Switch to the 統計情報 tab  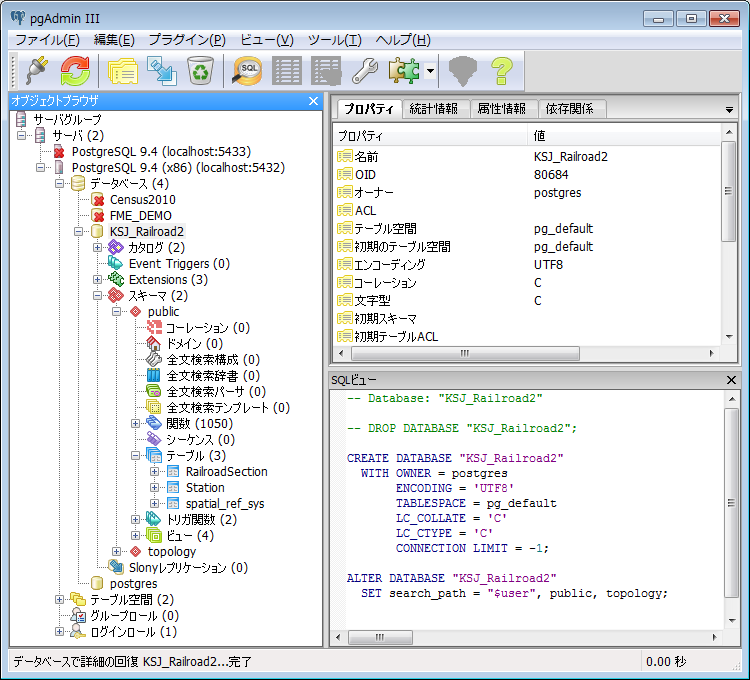point(434,109)
